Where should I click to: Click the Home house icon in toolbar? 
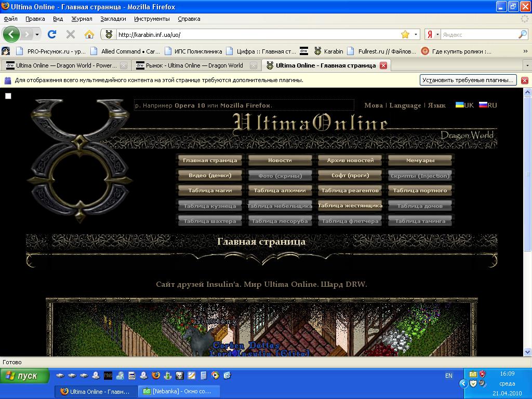coord(89,34)
